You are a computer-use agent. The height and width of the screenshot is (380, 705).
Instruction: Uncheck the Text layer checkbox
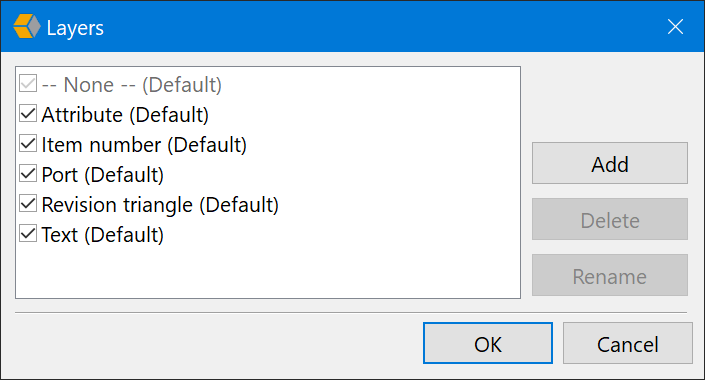28,234
